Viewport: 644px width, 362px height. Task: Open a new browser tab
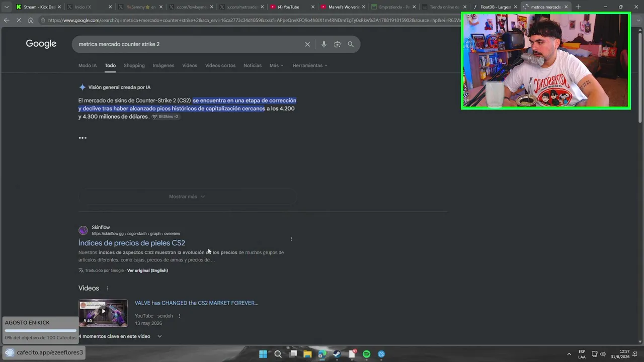tap(578, 7)
